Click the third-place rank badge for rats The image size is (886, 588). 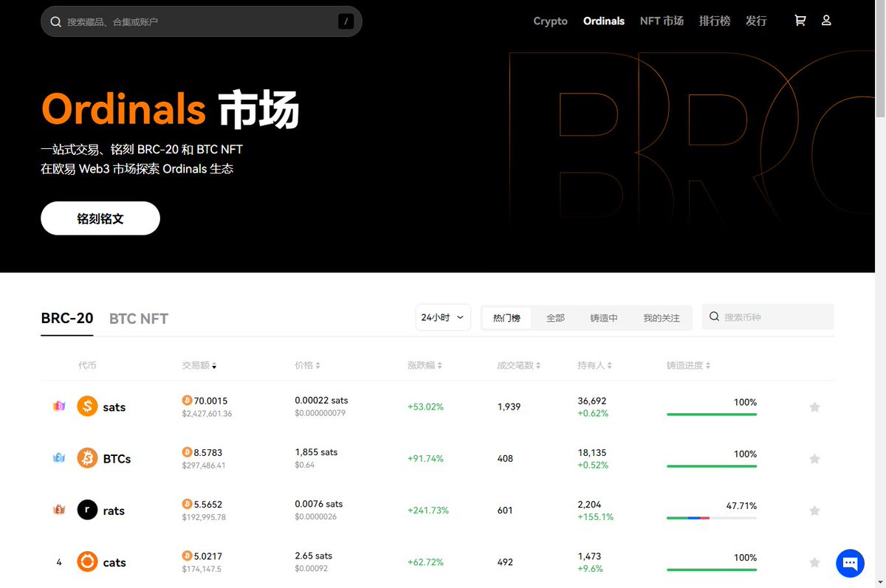coord(59,510)
